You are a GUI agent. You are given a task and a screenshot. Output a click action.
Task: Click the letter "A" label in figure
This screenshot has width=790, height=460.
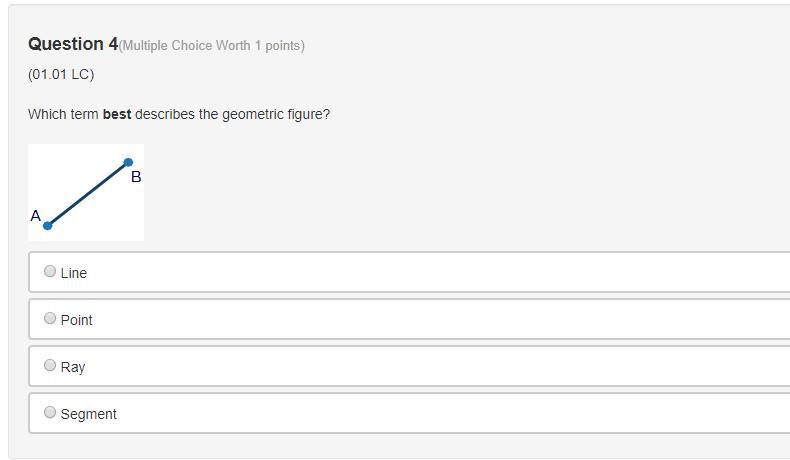tap(36, 215)
